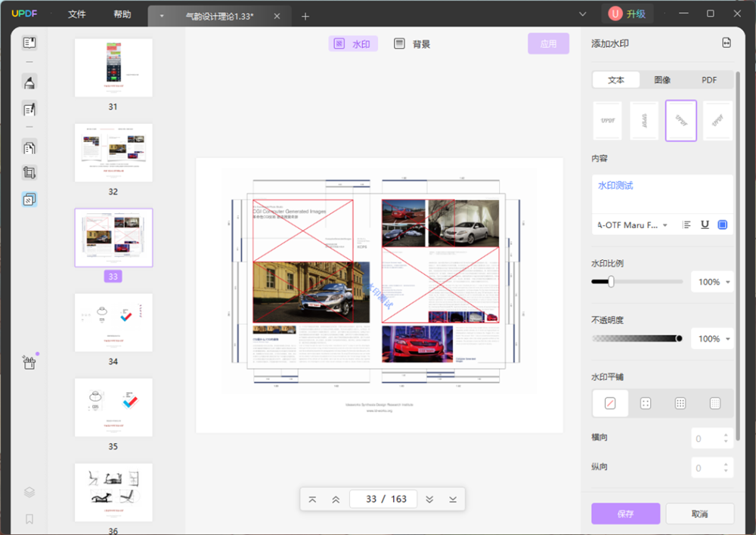This screenshot has height=535, width=756.
Task: Select the Crop pages tool
Action: tap(29, 172)
